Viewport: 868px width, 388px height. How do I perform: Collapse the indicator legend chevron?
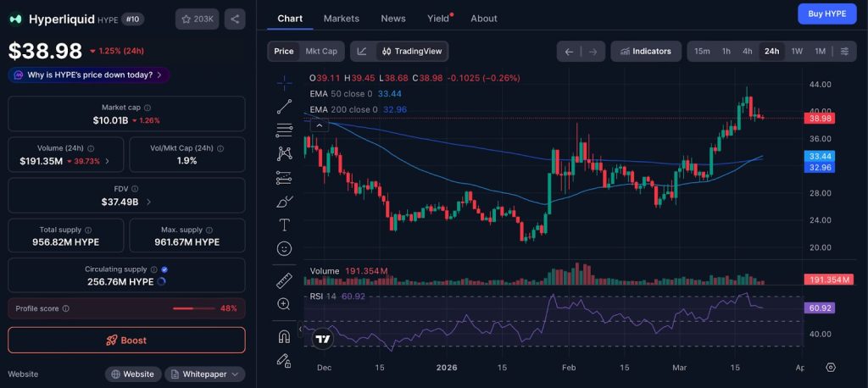coord(319,125)
